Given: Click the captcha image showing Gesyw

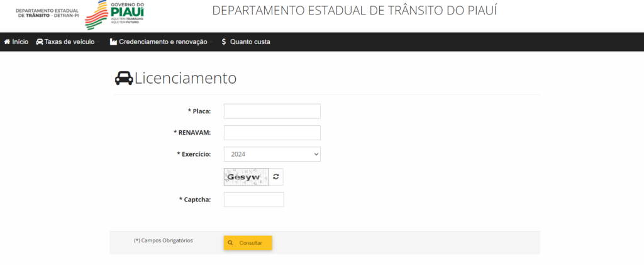Looking at the screenshot, I should tap(246, 177).
